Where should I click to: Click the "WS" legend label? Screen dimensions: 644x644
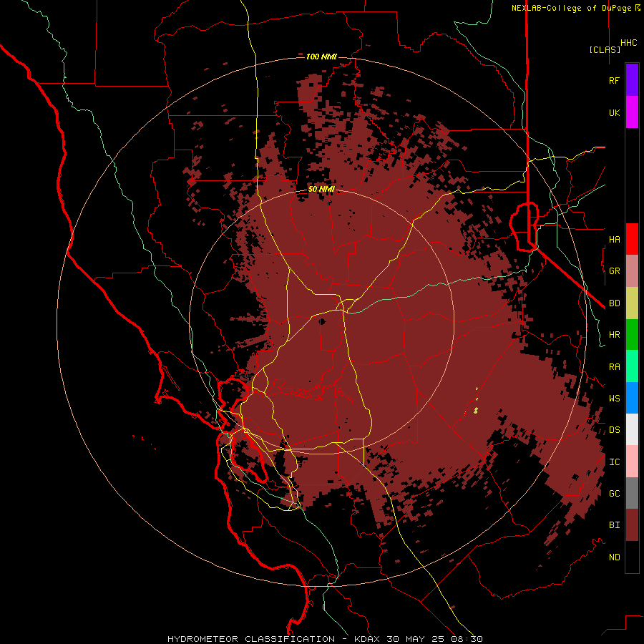(x=614, y=398)
